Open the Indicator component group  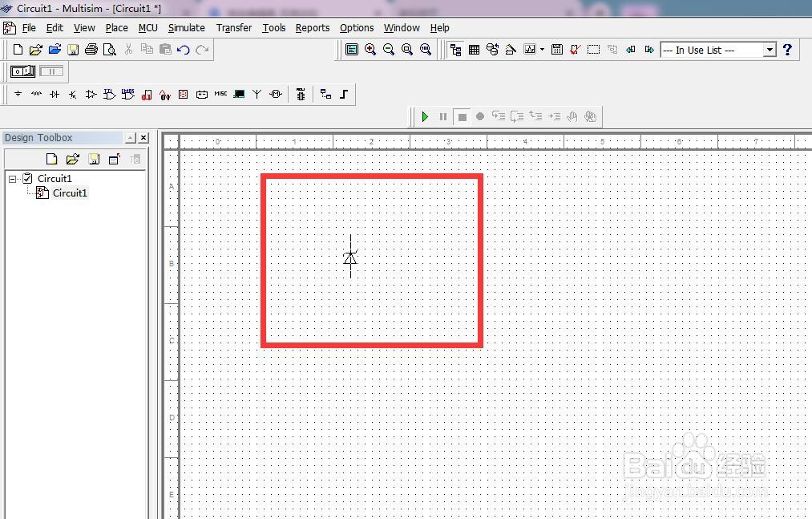coord(184,94)
